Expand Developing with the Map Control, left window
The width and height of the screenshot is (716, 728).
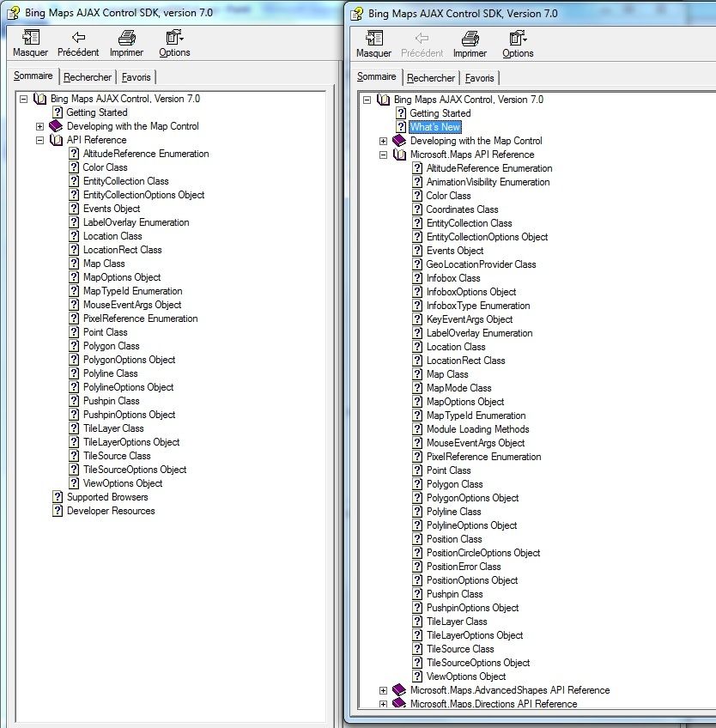[x=40, y=126]
